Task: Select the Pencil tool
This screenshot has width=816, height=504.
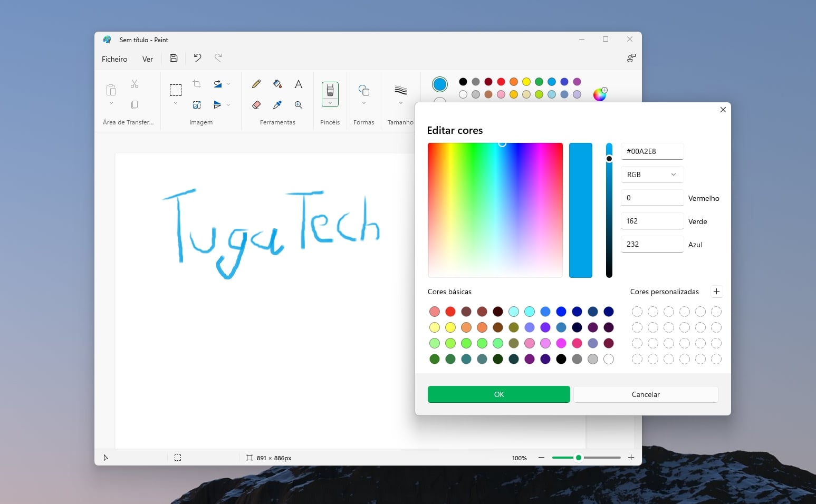Action: coord(256,84)
